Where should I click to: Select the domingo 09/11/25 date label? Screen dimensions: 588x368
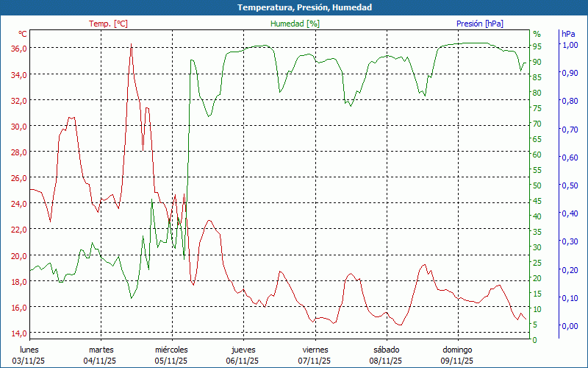coord(457,355)
